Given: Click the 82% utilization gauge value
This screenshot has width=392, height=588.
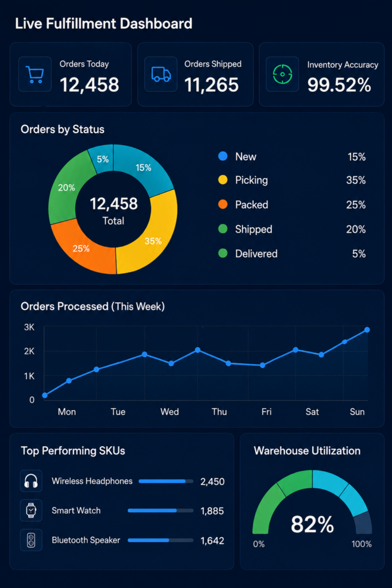Looking at the screenshot, I should (312, 524).
